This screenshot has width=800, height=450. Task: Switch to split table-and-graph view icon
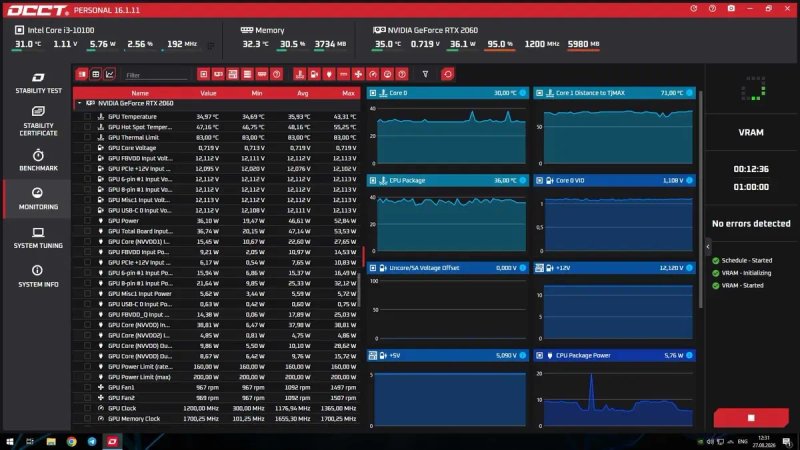click(82, 74)
